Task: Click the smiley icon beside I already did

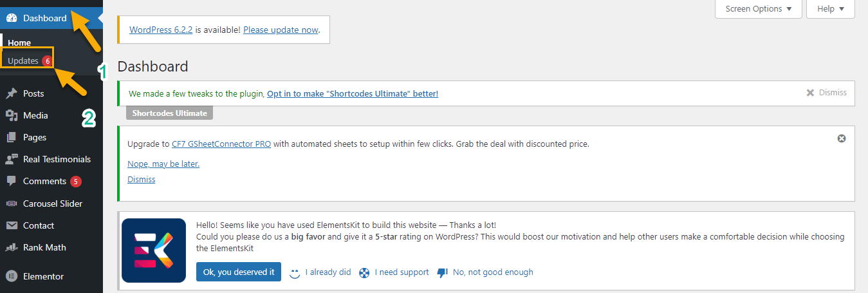Action: [x=295, y=272]
